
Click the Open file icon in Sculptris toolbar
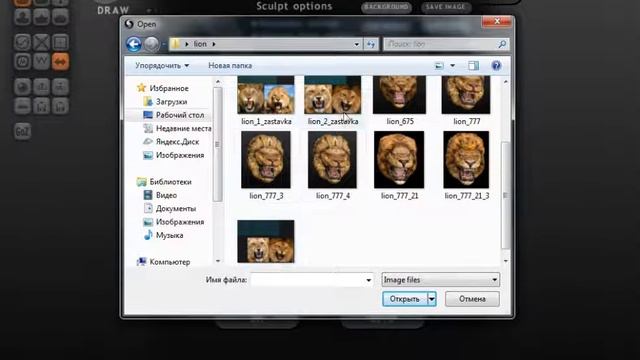[x=41, y=106]
